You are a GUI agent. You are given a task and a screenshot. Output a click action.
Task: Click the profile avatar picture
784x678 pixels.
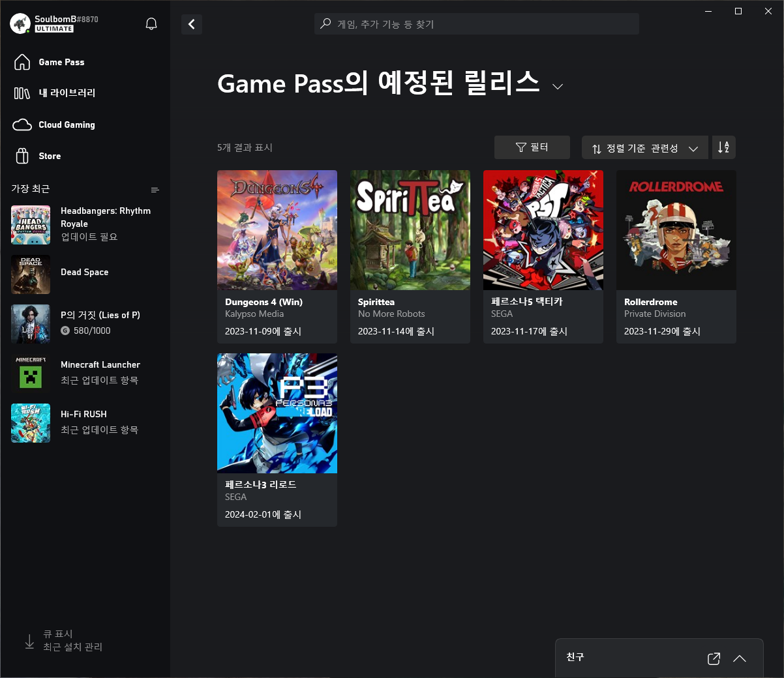(20, 23)
